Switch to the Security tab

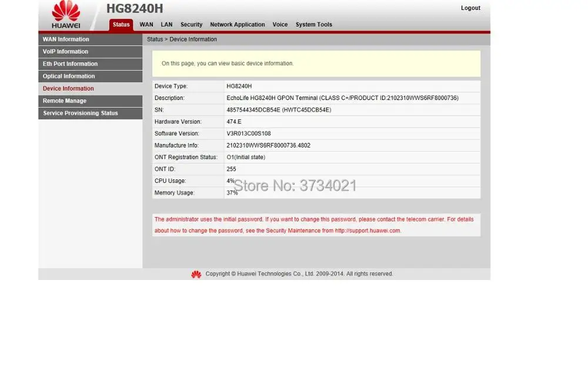point(191,24)
